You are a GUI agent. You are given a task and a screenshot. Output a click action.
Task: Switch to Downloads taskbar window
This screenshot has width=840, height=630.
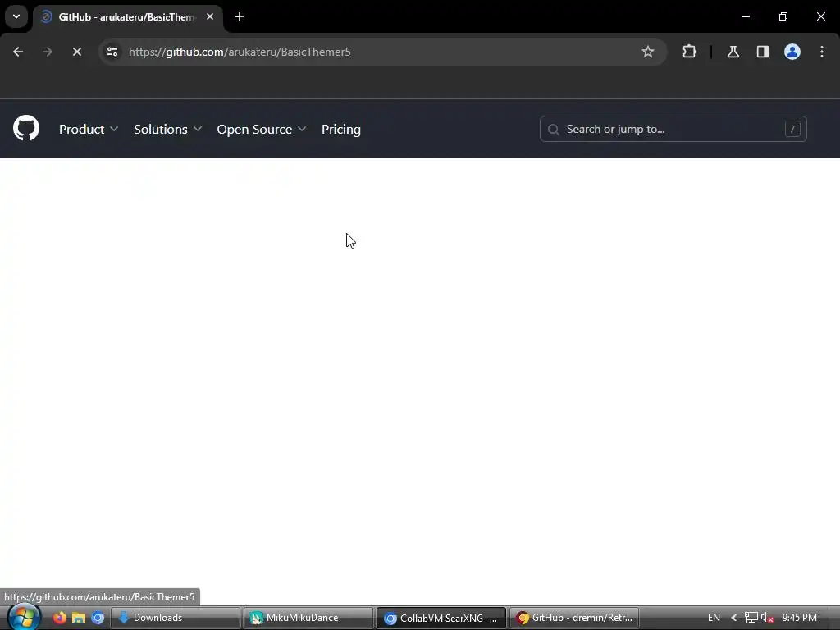176,618
